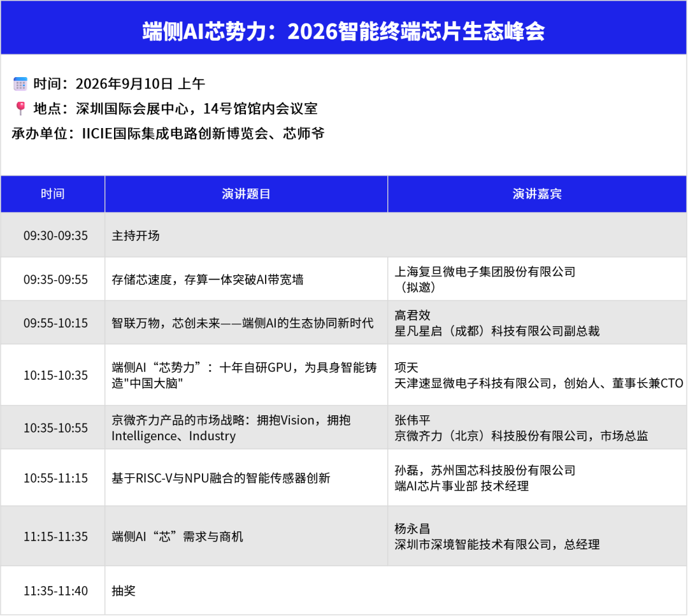Click the 抽奖 row text
Screen dimensions: 688x616
(x=124, y=591)
